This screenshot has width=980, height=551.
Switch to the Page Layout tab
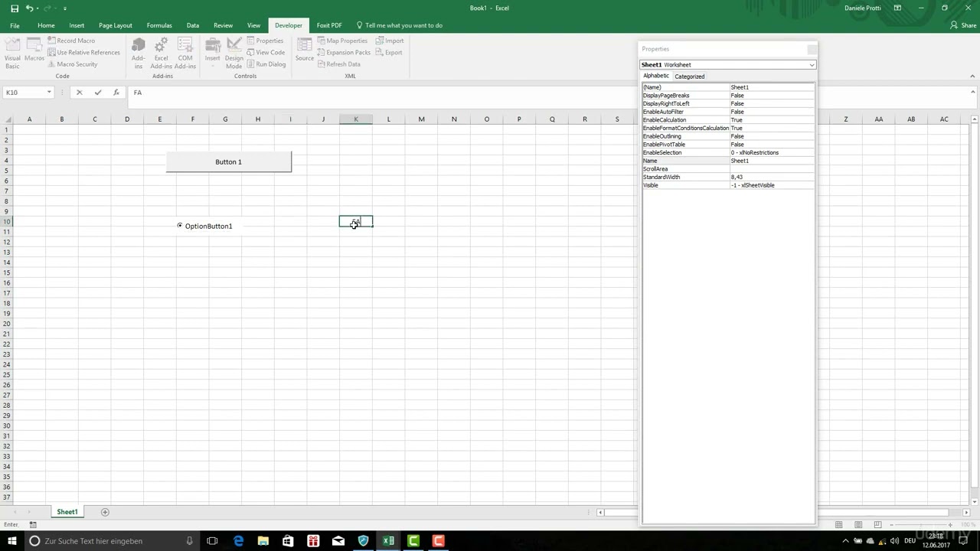pyautogui.click(x=116, y=25)
